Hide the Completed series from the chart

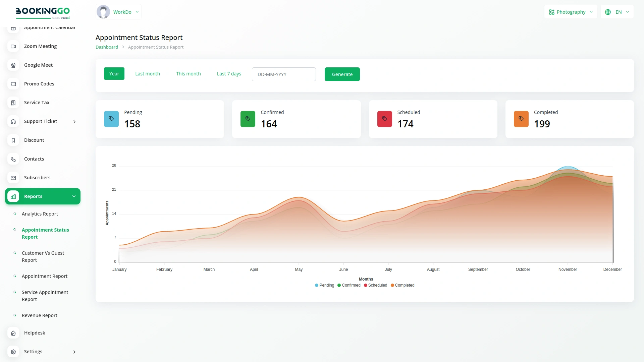click(x=403, y=285)
